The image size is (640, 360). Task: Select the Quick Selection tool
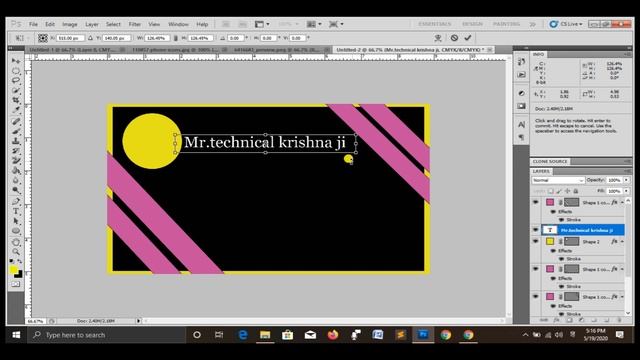(x=16, y=90)
